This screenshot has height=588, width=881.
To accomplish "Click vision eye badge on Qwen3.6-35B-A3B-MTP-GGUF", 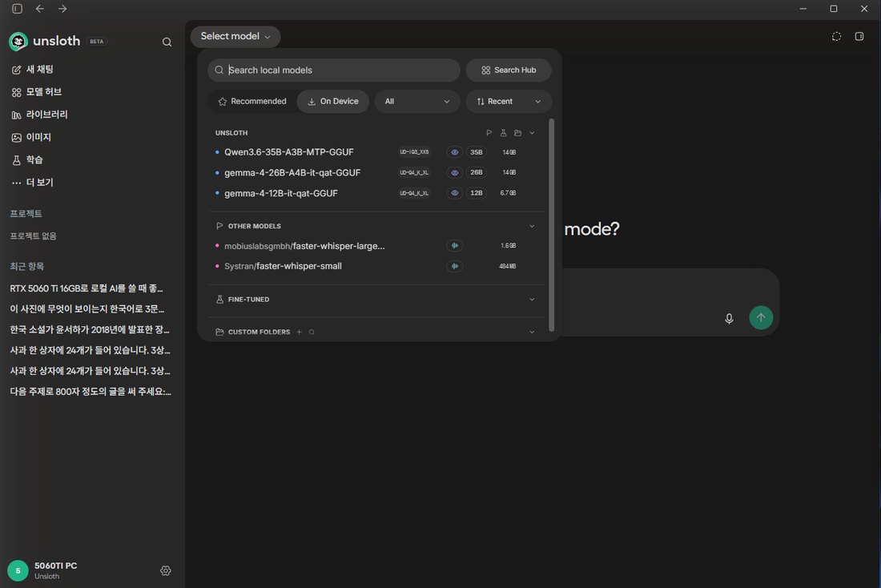I will pyautogui.click(x=455, y=151).
